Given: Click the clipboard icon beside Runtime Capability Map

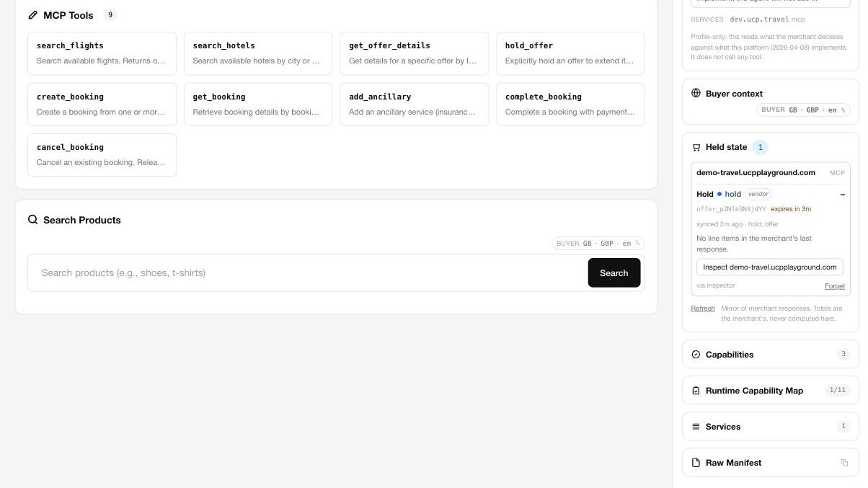Looking at the screenshot, I should point(696,391).
